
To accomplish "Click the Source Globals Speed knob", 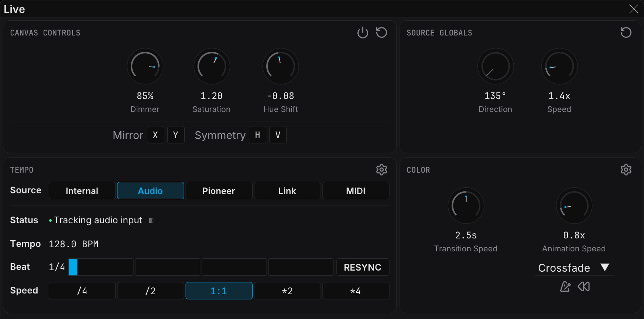I will click(559, 67).
